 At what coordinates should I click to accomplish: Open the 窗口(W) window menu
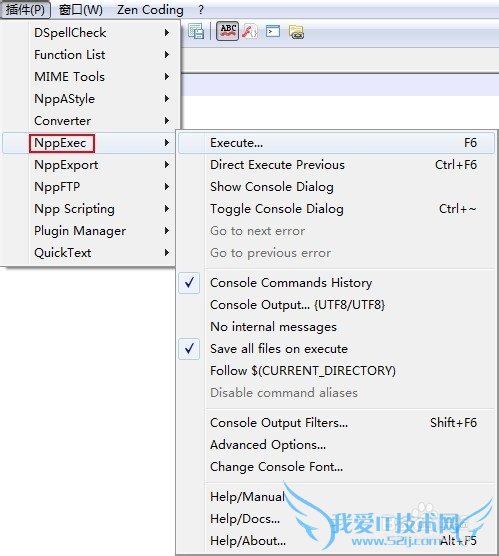[81, 10]
